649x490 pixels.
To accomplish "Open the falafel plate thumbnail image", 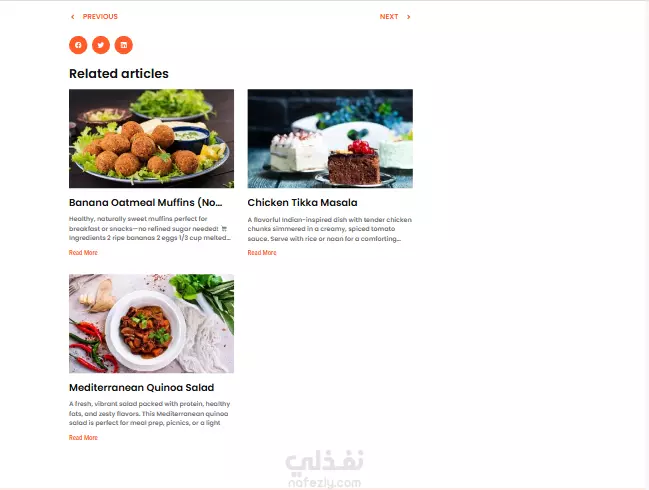I will (151, 139).
